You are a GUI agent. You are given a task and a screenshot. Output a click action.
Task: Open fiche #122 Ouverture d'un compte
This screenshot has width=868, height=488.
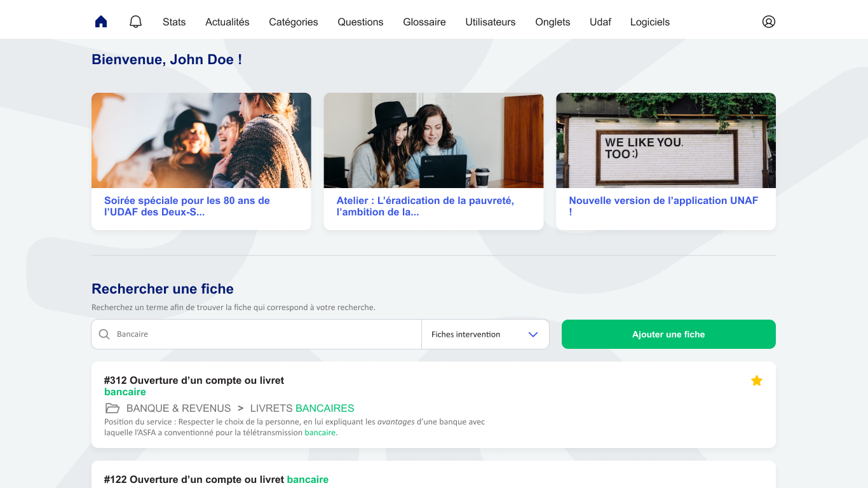(216, 479)
